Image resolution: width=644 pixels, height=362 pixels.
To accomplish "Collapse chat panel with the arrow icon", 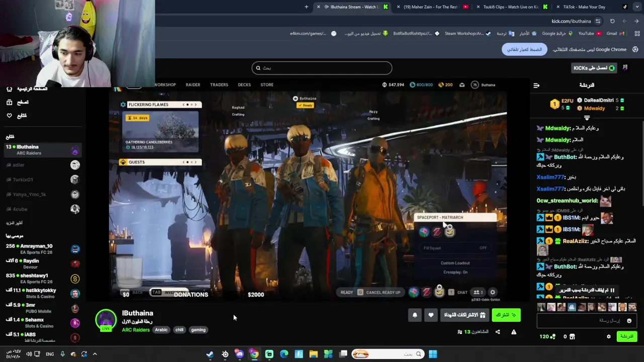I will [x=536, y=85].
